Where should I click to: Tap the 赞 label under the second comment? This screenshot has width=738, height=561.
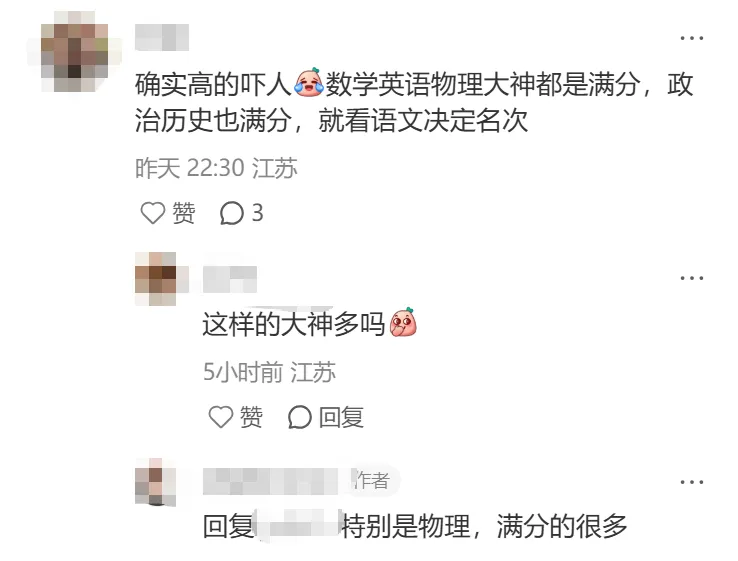coord(251,417)
